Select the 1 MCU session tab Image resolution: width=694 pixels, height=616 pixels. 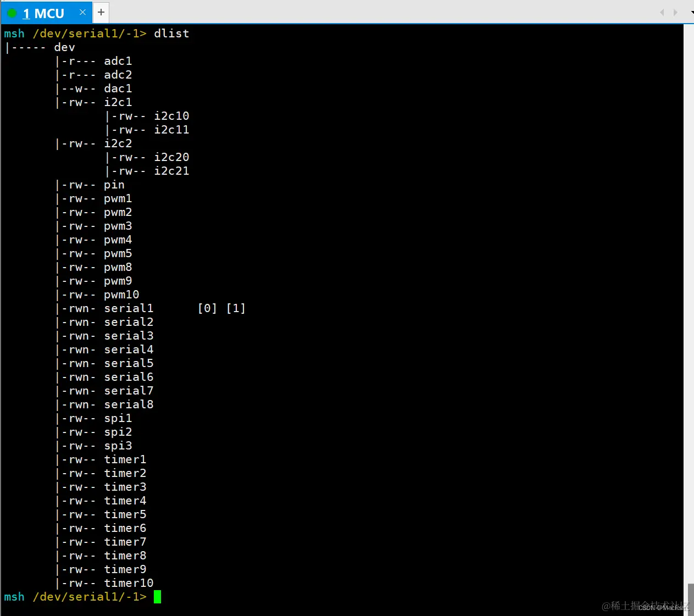pos(46,13)
